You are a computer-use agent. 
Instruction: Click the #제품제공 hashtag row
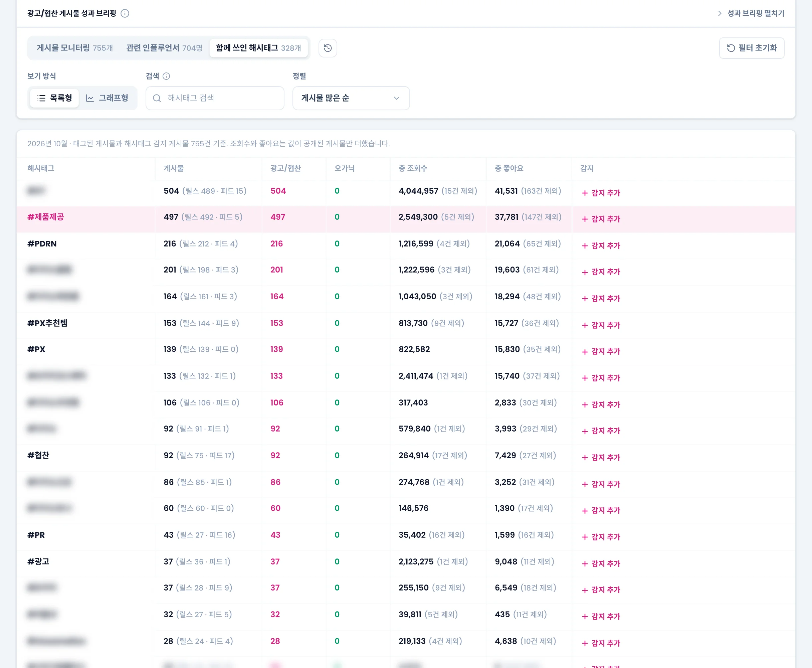point(406,219)
